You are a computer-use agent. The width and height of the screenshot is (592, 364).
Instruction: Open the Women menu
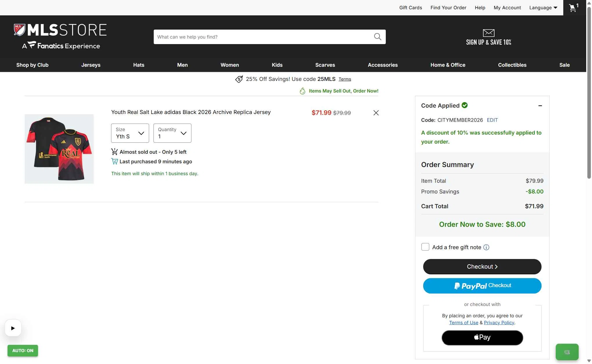pyautogui.click(x=230, y=65)
